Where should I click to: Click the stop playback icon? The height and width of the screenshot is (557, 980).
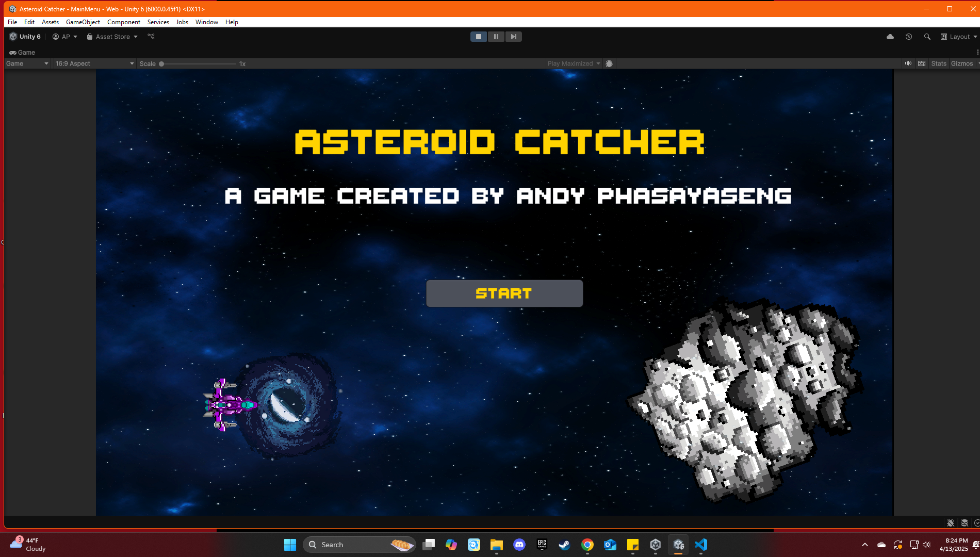pyautogui.click(x=478, y=36)
